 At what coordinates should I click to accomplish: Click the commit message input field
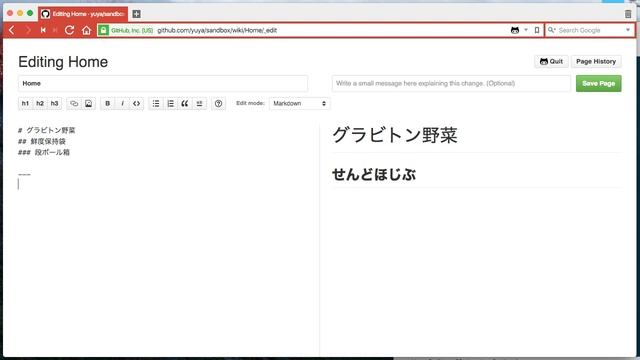(451, 83)
